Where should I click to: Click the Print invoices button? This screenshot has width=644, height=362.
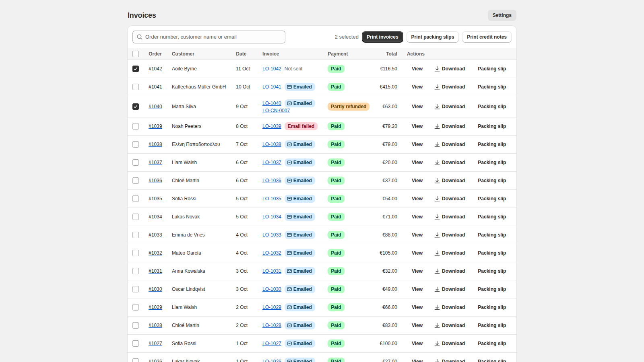[382, 37]
